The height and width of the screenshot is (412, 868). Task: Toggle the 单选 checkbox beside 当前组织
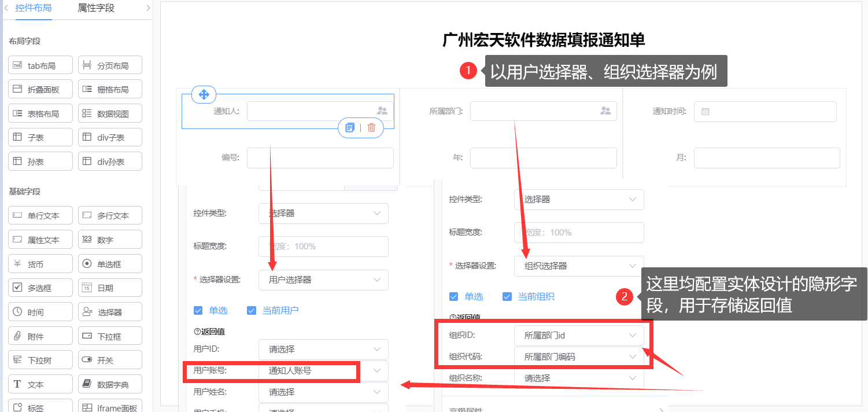click(453, 296)
